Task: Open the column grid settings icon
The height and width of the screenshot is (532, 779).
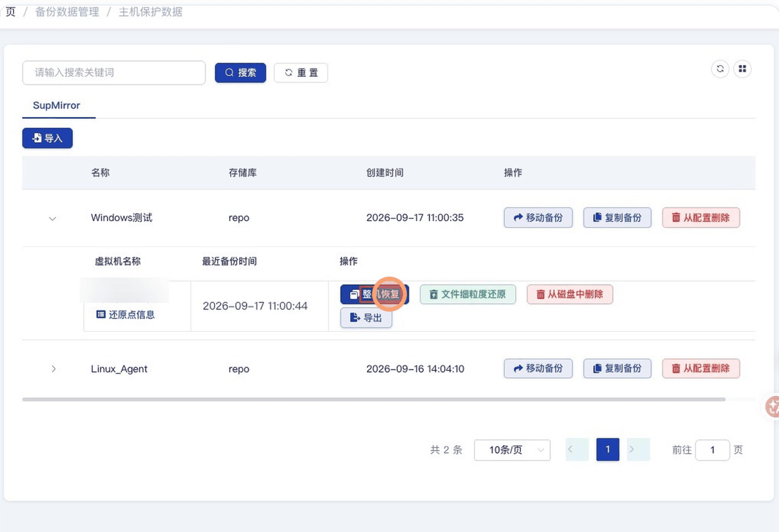Action: [742, 69]
